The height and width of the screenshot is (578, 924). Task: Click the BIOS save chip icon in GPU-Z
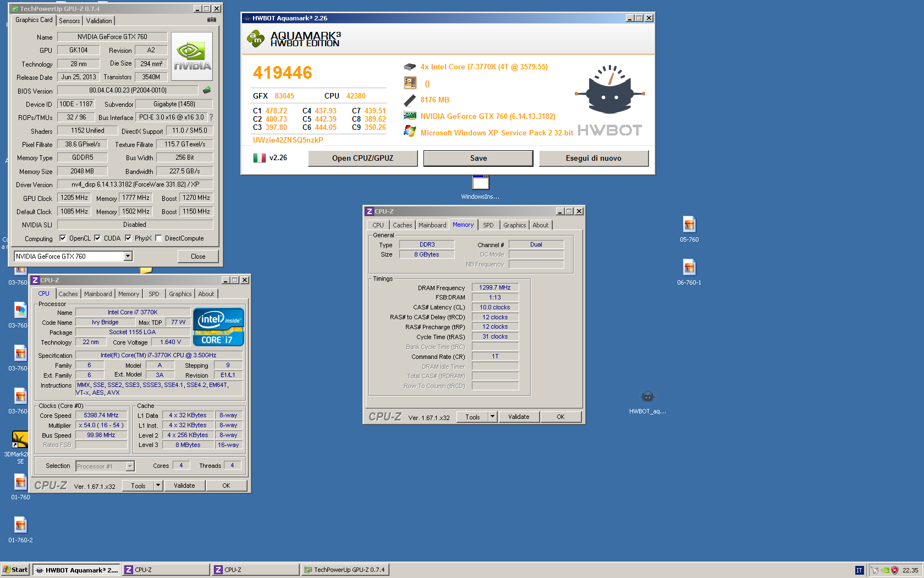207,90
